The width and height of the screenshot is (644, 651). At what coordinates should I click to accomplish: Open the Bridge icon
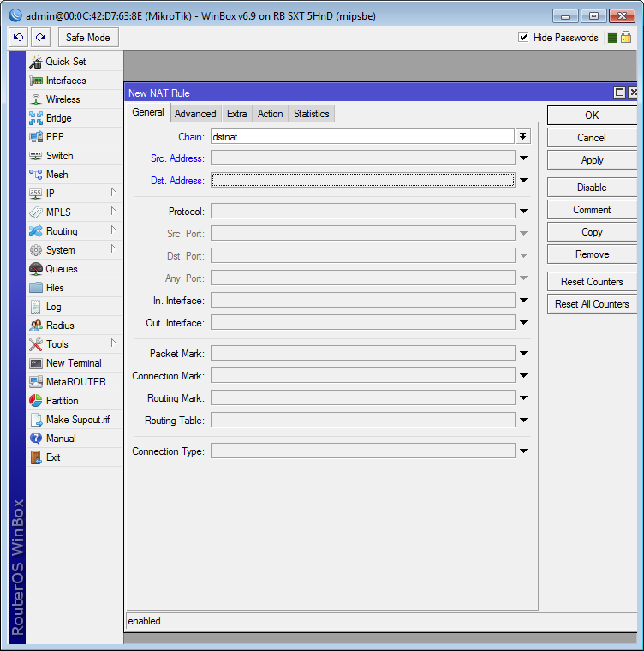pyautogui.click(x=36, y=118)
